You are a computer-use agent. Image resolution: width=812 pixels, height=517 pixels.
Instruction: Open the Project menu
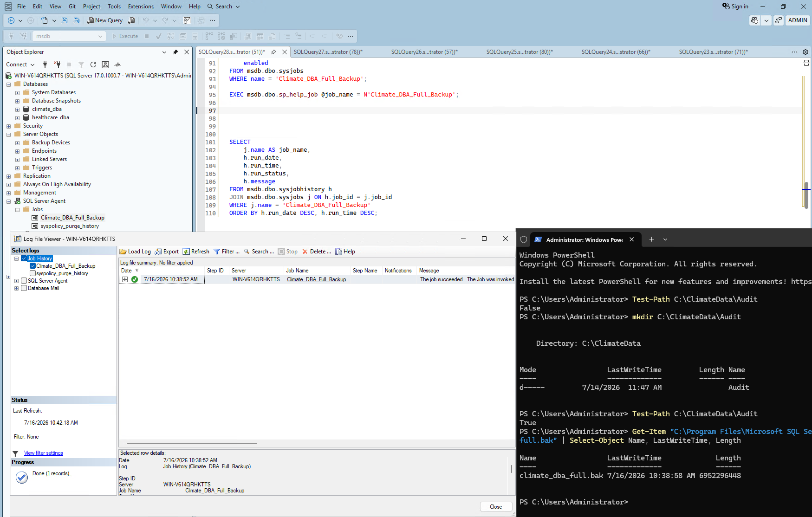coord(91,6)
